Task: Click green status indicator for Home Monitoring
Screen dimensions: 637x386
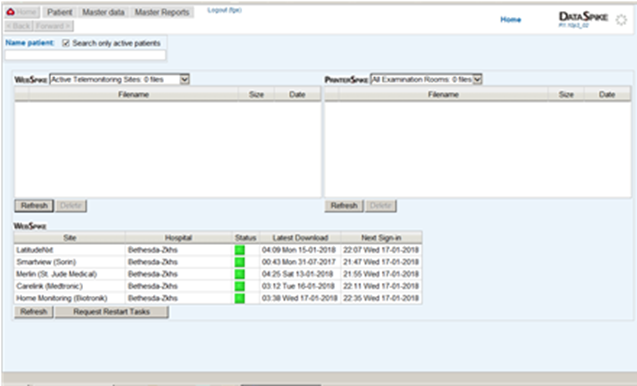Action: click(x=240, y=299)
